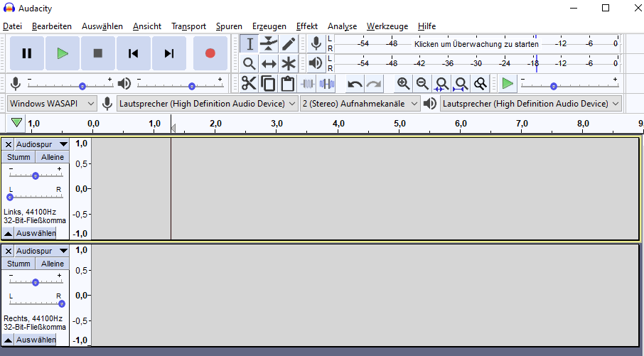
Task: Open the Hilfe menu
Action: (426, 26)
